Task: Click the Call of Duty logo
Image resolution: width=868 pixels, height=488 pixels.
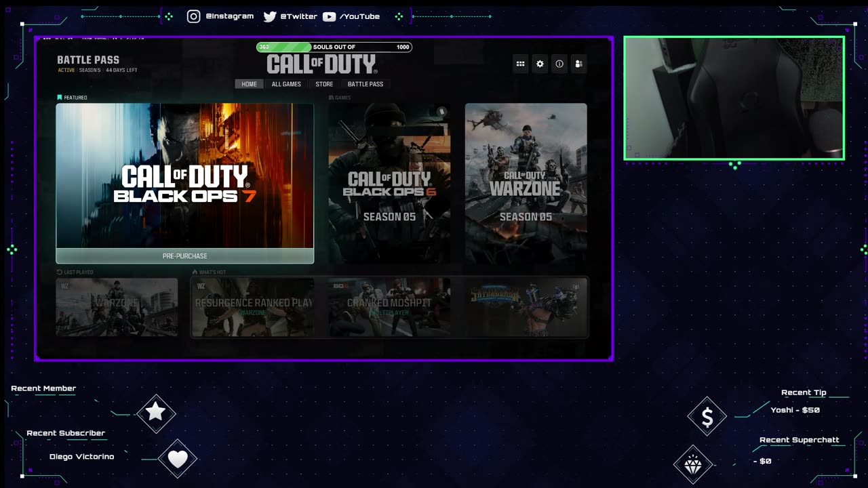Action: tap(321, 64)
